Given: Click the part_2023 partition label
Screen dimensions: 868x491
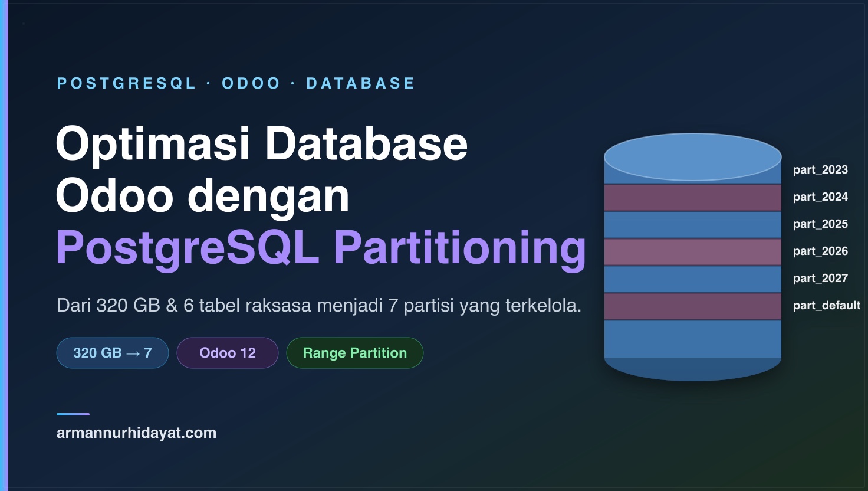Looking at the screenshot, I should click(820, 170).
